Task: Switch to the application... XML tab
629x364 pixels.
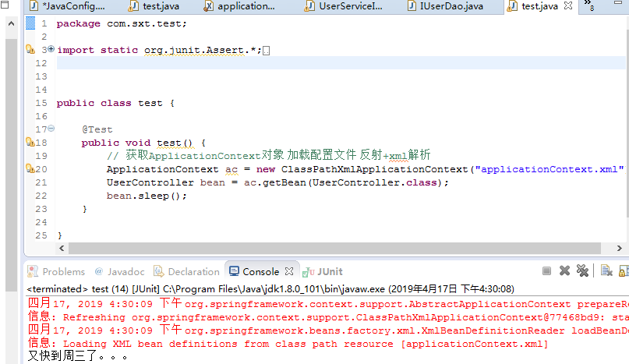Action: click(x=240, y=6)
